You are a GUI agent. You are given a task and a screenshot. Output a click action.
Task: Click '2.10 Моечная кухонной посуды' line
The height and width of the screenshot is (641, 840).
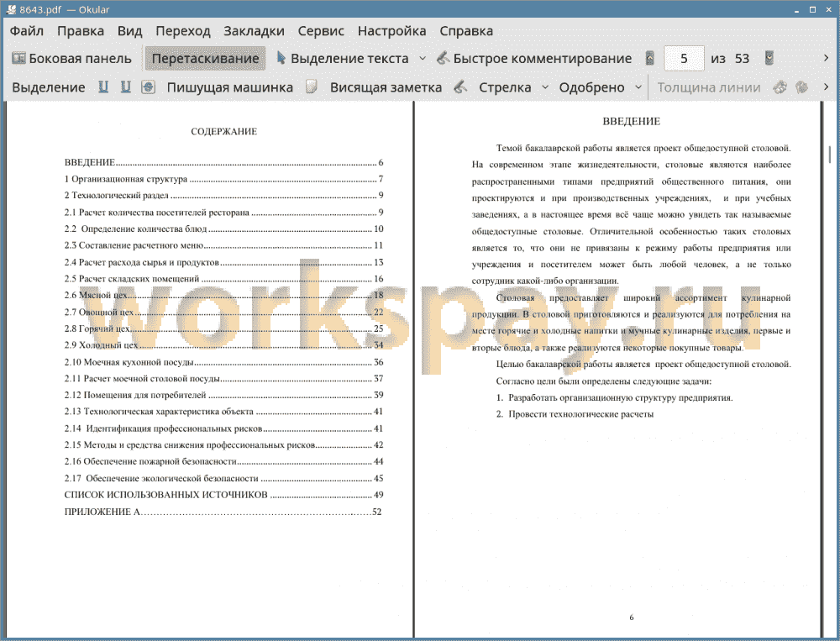(x=223, y=362)
